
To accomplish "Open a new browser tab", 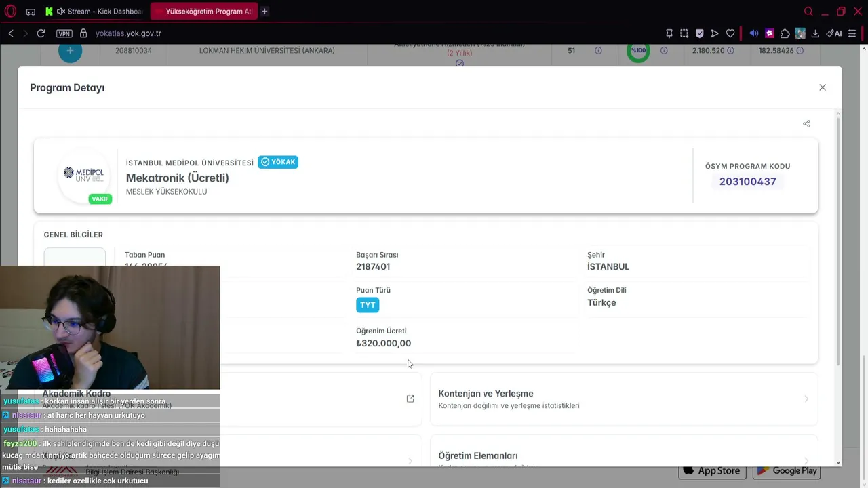I will [x=264, y=12].
